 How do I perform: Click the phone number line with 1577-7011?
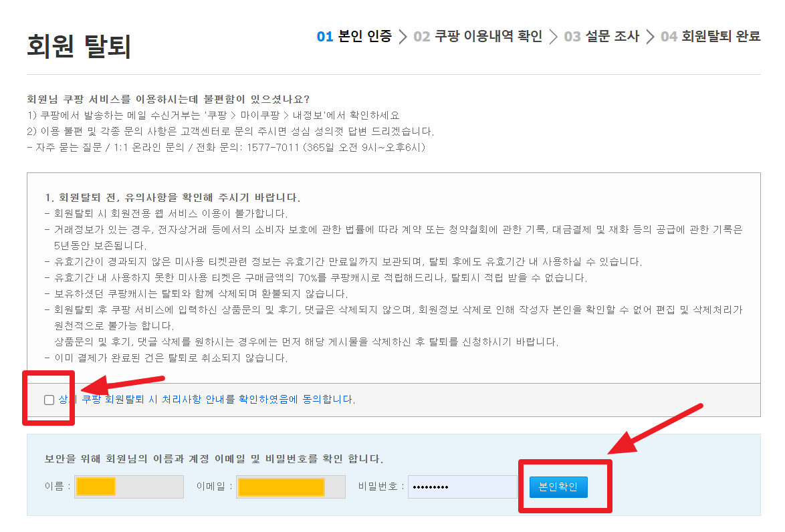click(226, 147)
